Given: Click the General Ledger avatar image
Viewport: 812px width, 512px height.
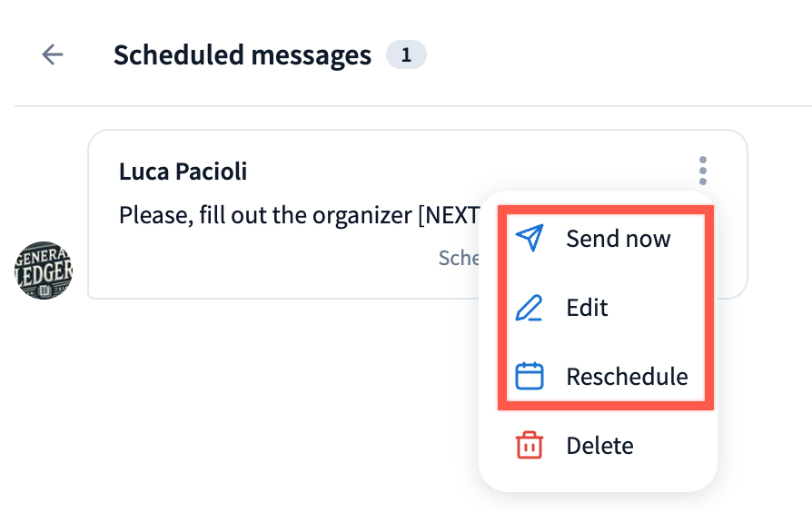Looking at the screenshot, I should [44, 270].
